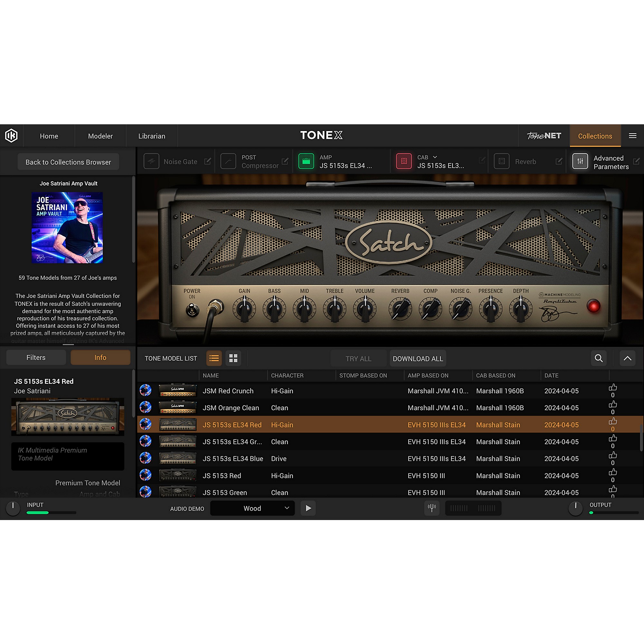
Task: Switch tone list to list view
Action: tap(214, 358)
